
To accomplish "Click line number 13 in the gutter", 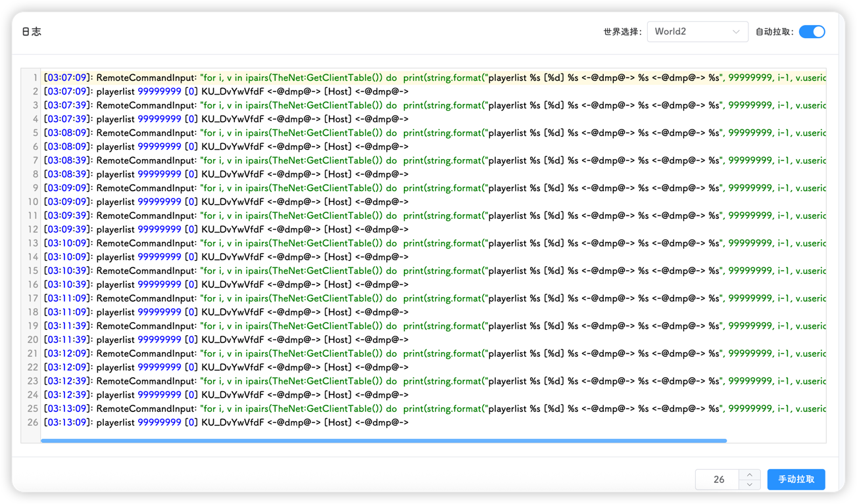I will click(x=33, y=243).
